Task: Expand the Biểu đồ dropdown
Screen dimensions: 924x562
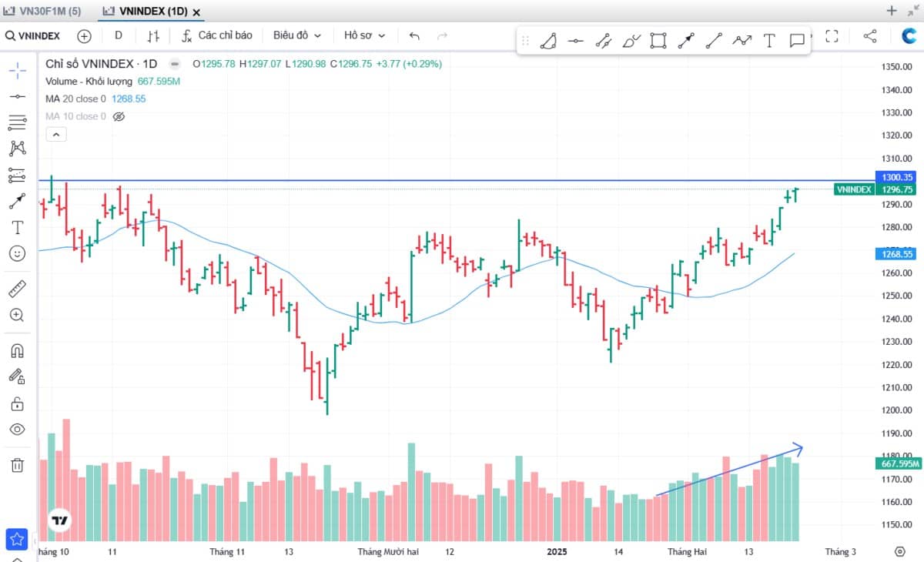Action: tap(297, 35)
